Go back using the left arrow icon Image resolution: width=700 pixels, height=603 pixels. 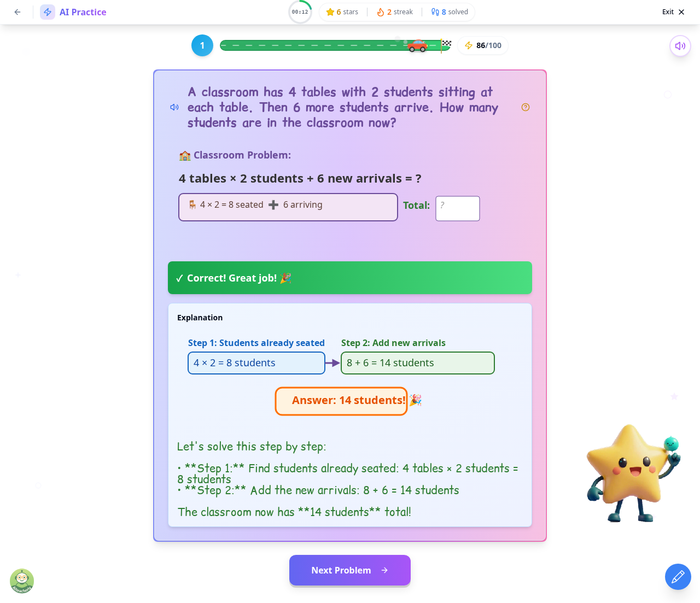(x=17, y=12)
